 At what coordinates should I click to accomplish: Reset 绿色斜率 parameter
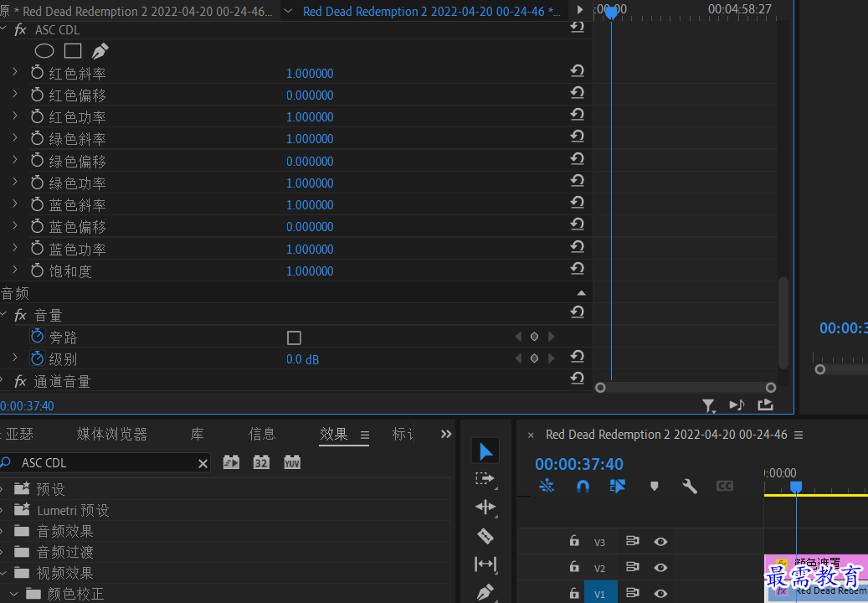(x=578, y=137)
